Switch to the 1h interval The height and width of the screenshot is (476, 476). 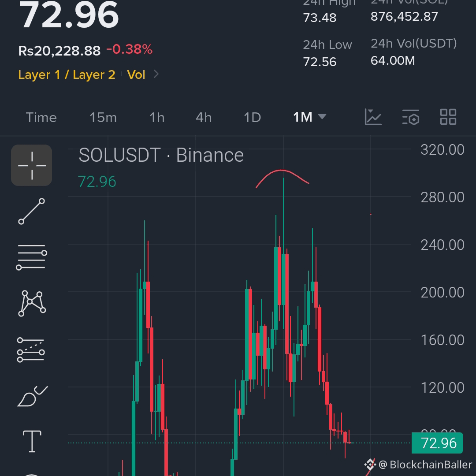(157, 118)
